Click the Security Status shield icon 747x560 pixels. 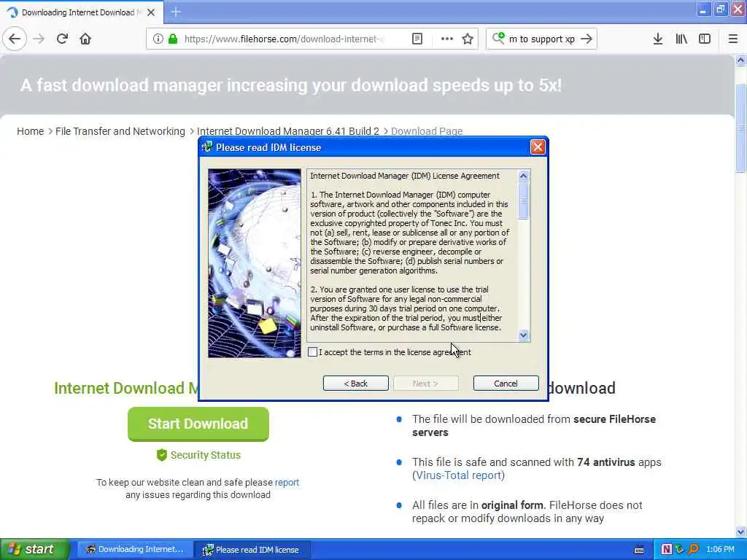click(x=162, y=455)
